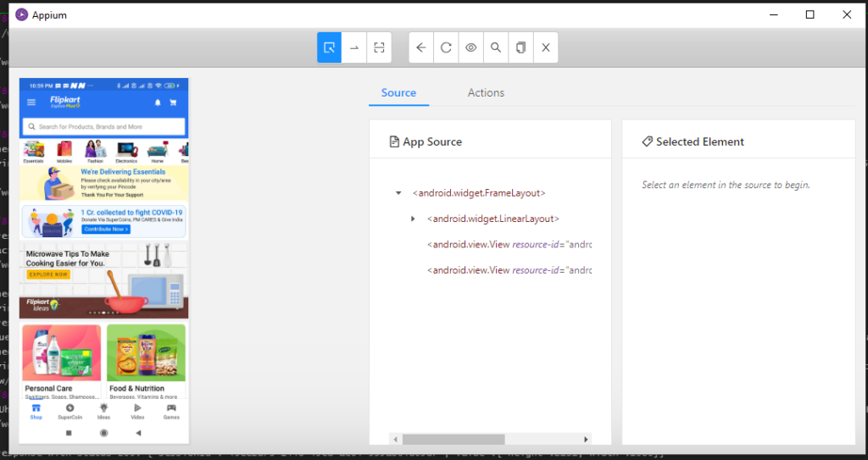Select the first android.view.View node

click(x=509, y=245)
